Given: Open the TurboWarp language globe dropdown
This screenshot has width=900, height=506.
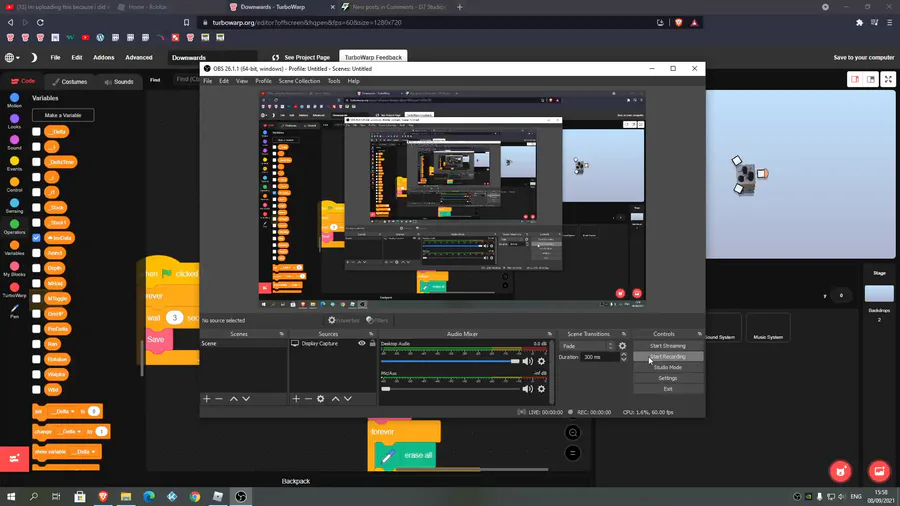Looking at the screenshot, I should tap(12, 57).
